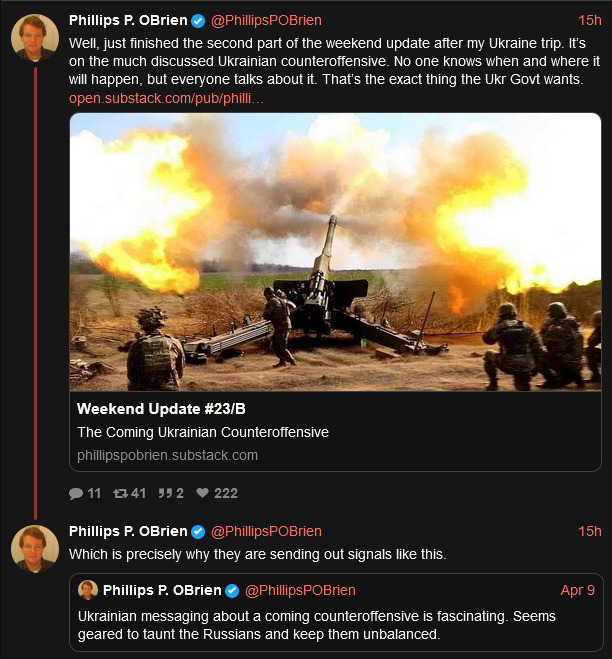
Task: Open the first tweet's profile avatar
Action: point(34,38)
